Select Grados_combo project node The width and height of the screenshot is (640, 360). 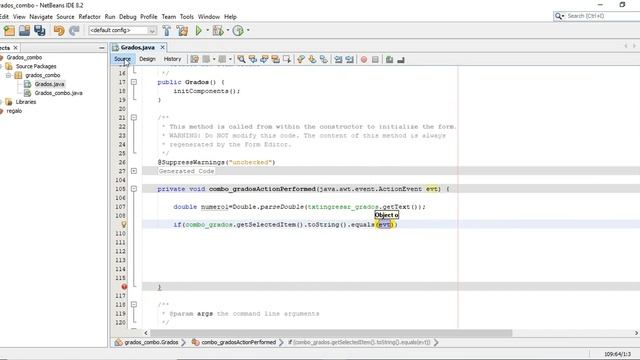click(24, 58)
